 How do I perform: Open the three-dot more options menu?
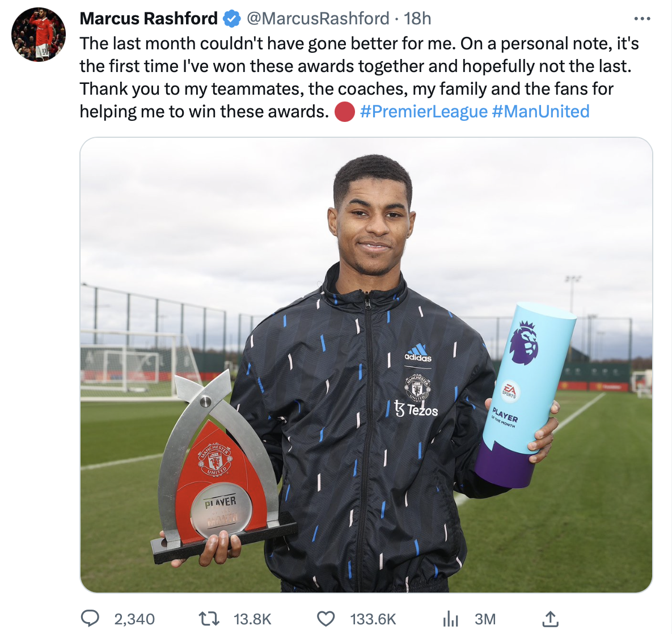click(x=643, y=19)
